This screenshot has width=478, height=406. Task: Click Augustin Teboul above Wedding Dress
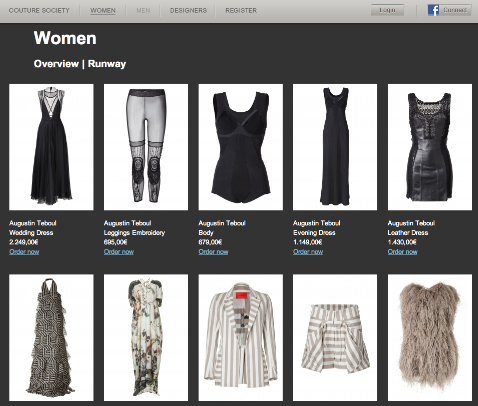[x=33, y=223]
